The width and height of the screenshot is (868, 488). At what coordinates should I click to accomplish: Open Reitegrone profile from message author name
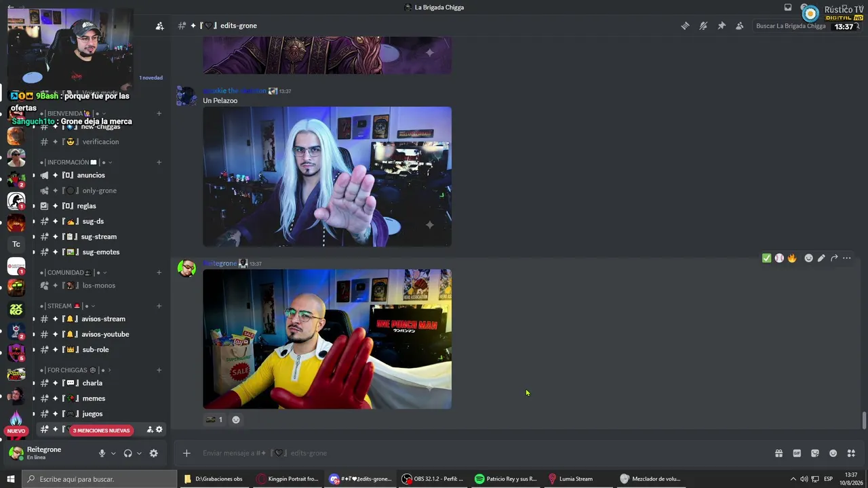click(x=220, y=264)
